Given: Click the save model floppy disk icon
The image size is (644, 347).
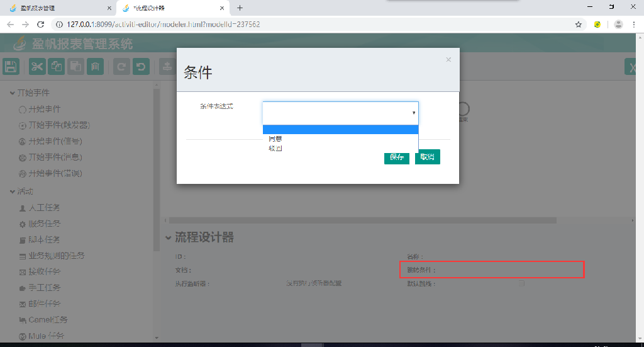Looking at the screenshot, I should pos(11,67).
